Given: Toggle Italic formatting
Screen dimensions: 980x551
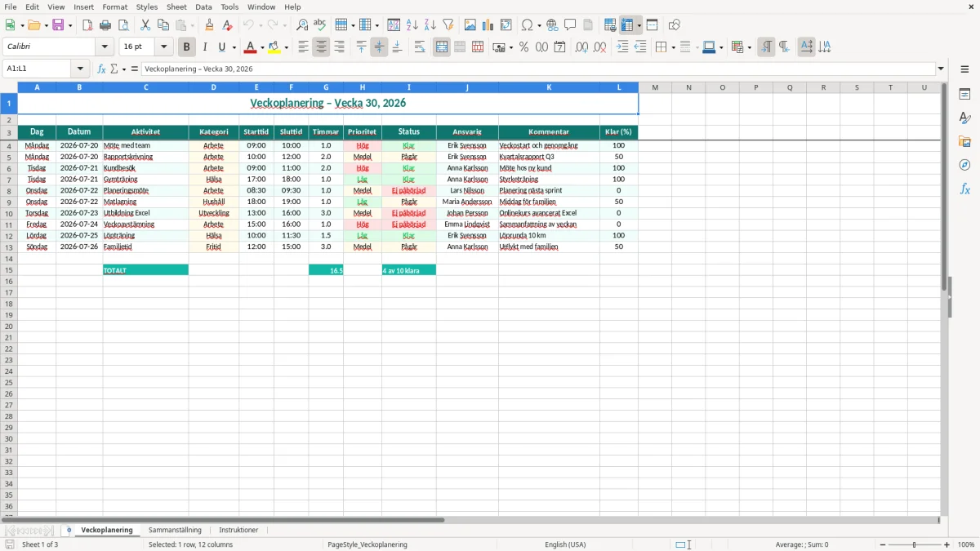Looking at the screenshot, I should 205,47.
